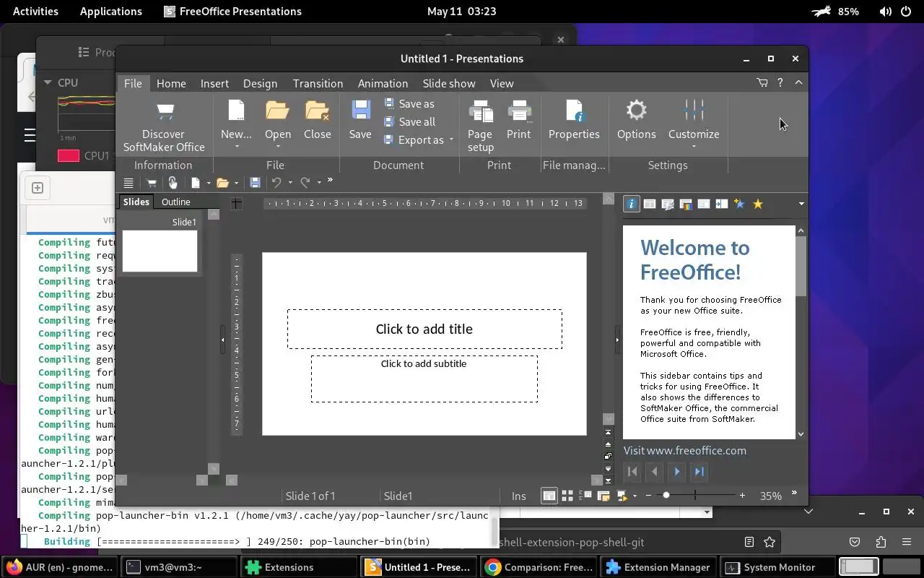Click the zoom out minus button

tap(648, 496)
